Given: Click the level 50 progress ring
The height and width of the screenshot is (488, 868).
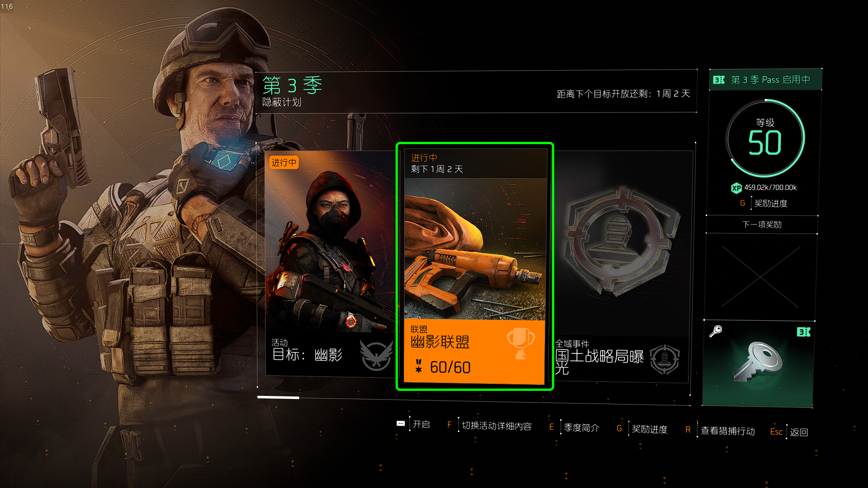Looking at the screenshot, I should (x=765, y=138).
